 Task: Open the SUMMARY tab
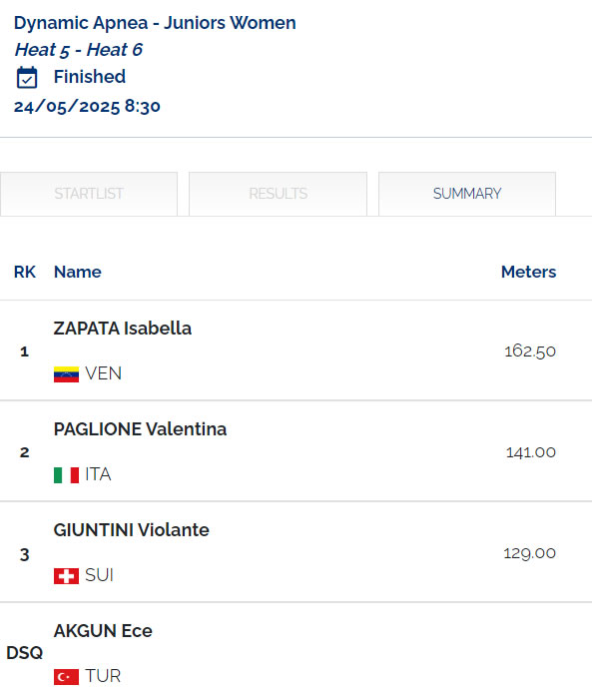(x=467, y=194)
